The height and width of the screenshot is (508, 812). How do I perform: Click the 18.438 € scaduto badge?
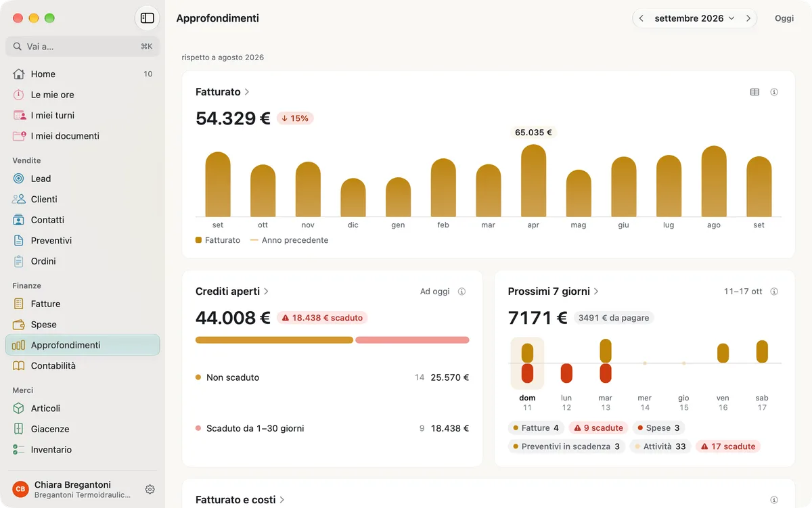[x=322, y=318]
